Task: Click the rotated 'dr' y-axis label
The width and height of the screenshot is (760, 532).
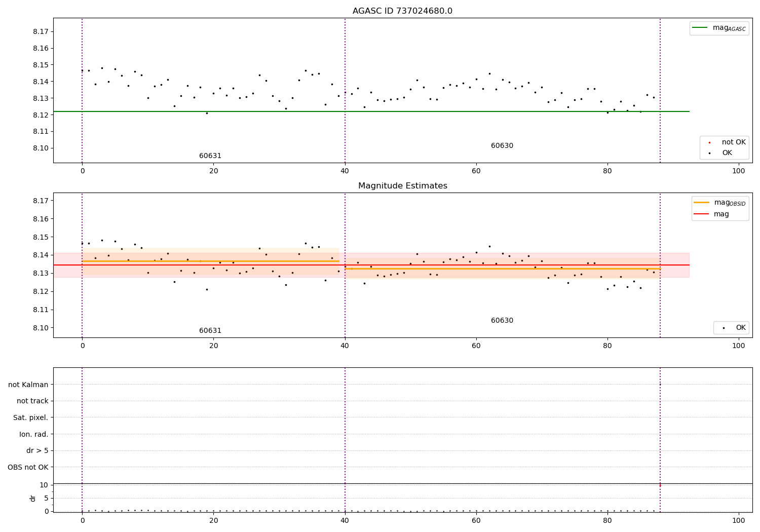Action: click(x=33, y=498)
